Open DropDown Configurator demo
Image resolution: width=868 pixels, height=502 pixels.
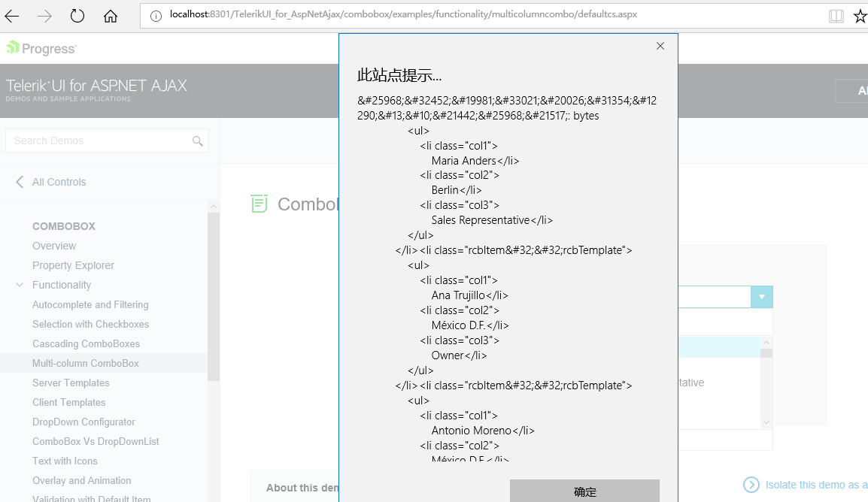83,422
